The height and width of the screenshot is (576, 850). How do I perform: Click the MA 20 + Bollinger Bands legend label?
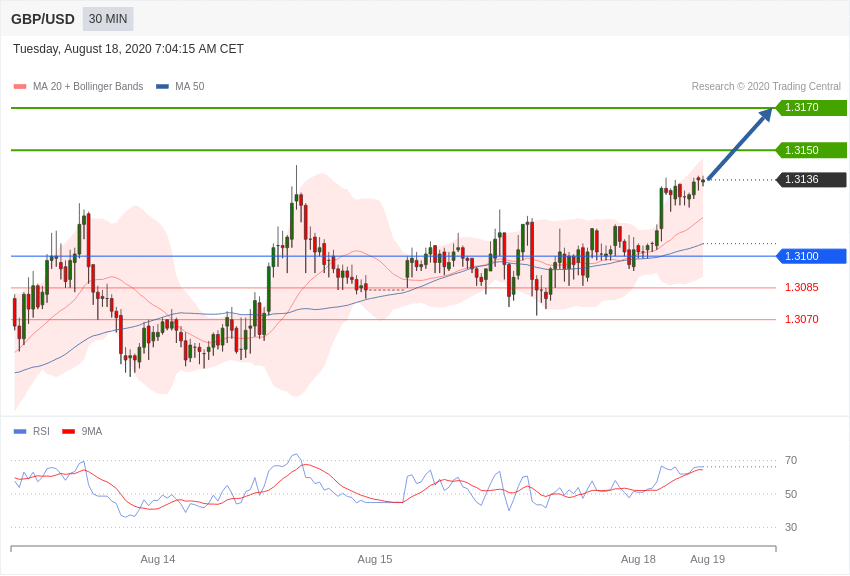point(88,86)
